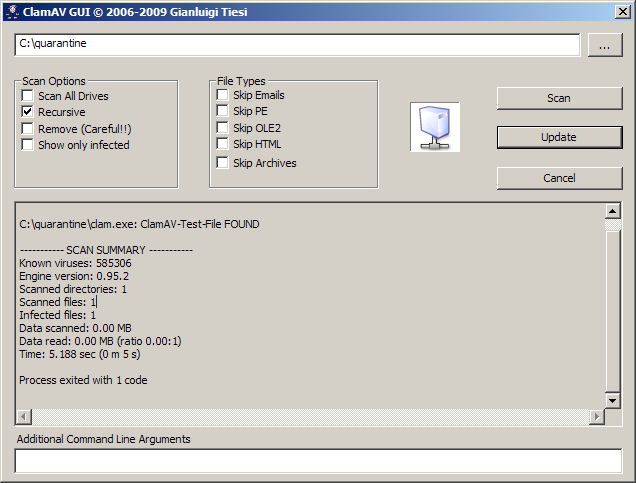The width and height of the screenshot is (636, 483).
Task: Click the output scroll up arrow
Action: point(613,212)
